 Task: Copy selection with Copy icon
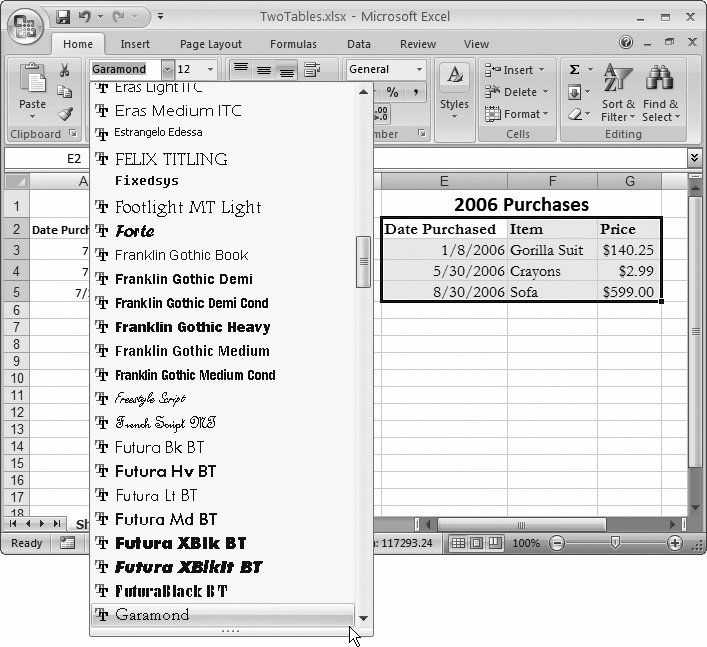pyautogui.click(x=64, y=92)
